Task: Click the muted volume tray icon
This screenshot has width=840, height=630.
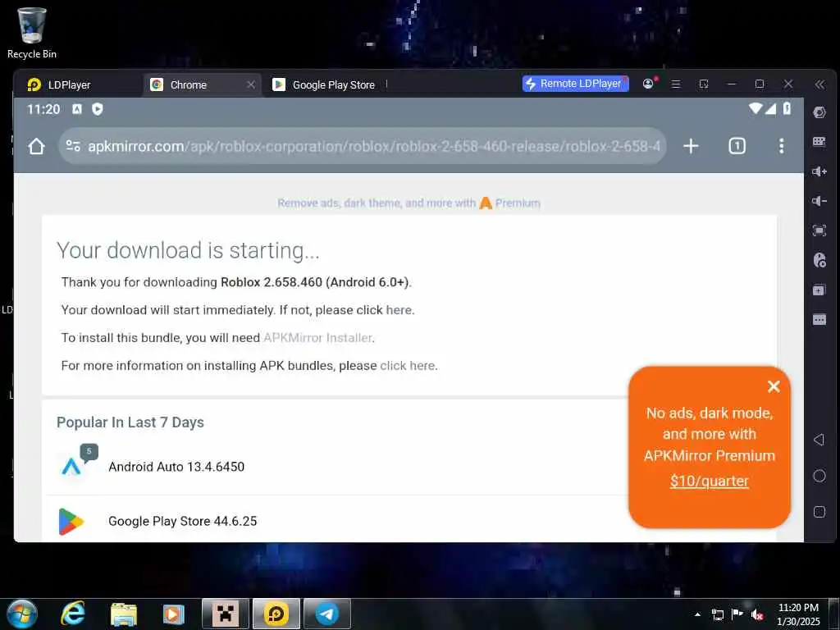Action: pyautogui.click(x=757, y=614)
